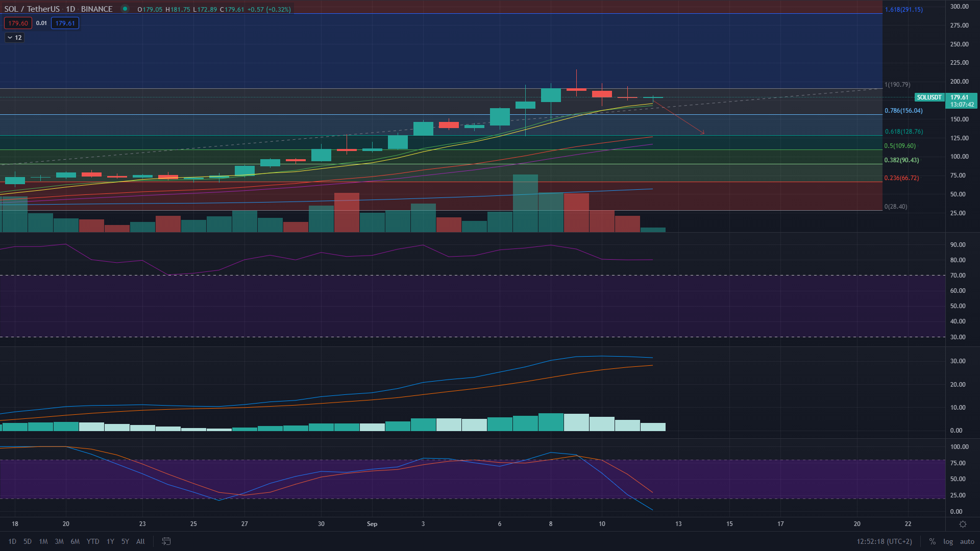This screenshot has width=980, height=551.
Task: Select the 5D date range
Action: coord(28,541)
